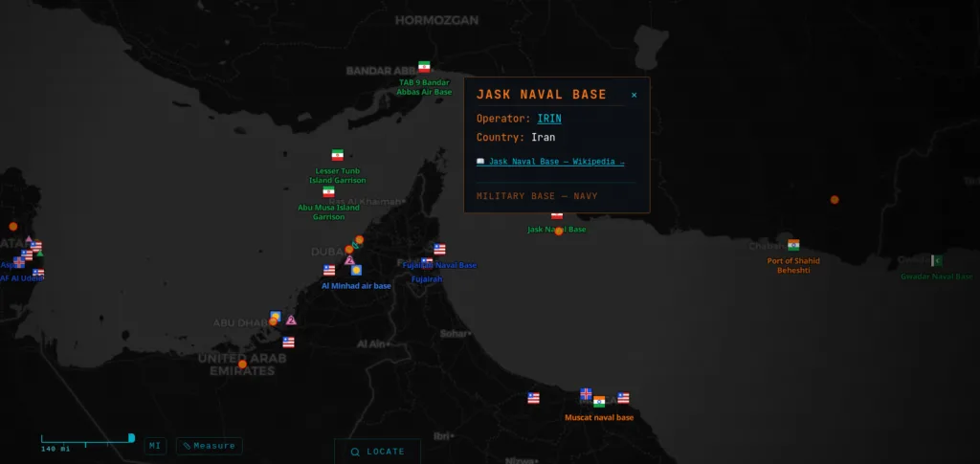Click the LOCATE button label
Image resolution: width=980 pixels, height=464 pixels.
(x=386, y=452)
